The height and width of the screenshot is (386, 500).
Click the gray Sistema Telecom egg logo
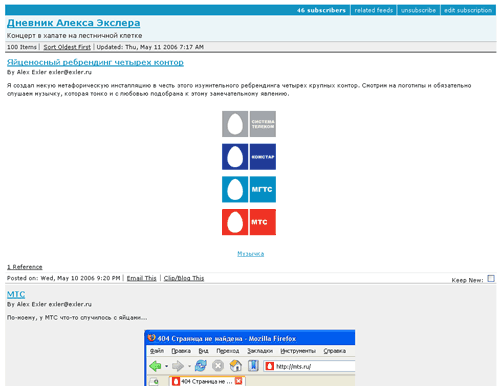249,124
